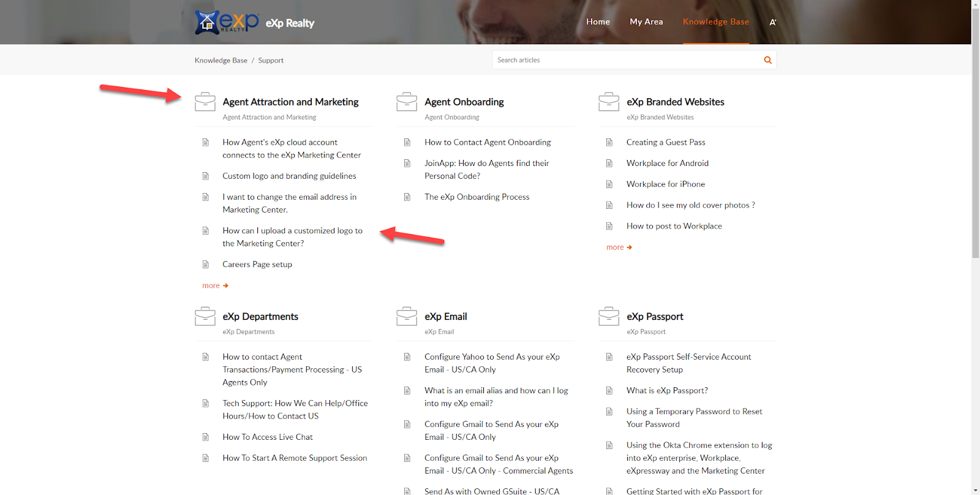The height and width of the screenshot is (495, 980).
Task: Click document icon beside Workplace for iPhone
Action: 609,184
